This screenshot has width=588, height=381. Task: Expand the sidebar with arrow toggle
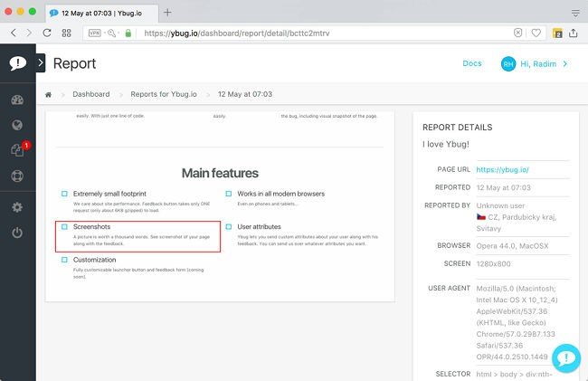[41, 63]
